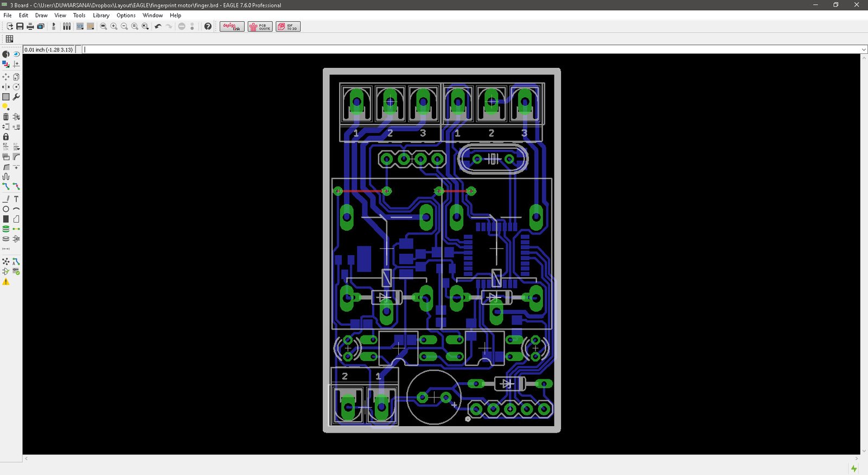Run the DRC check tool
The image size is (868, 475).
tap(16, 271)
